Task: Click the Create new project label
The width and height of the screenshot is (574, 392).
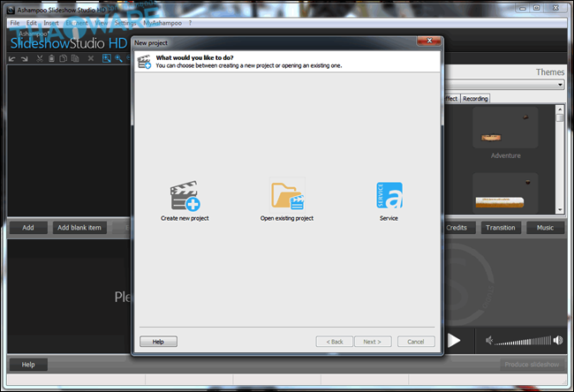Action: coord(185,218)
